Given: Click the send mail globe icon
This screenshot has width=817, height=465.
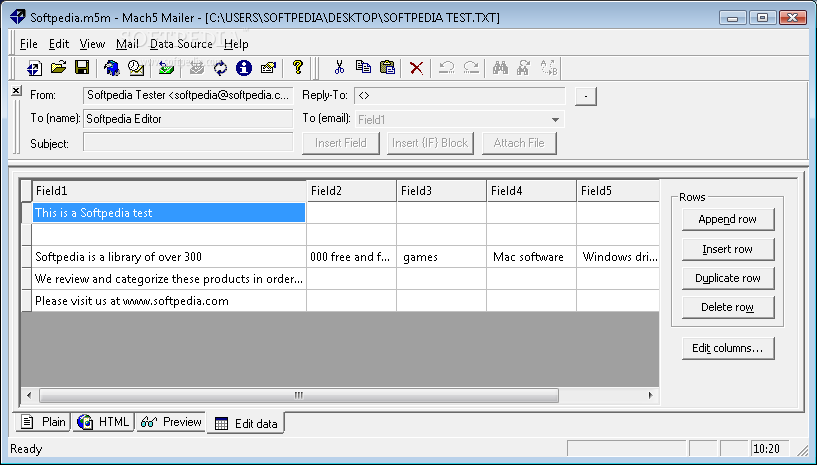Looking at the screenshot, I should coord(112,68).
